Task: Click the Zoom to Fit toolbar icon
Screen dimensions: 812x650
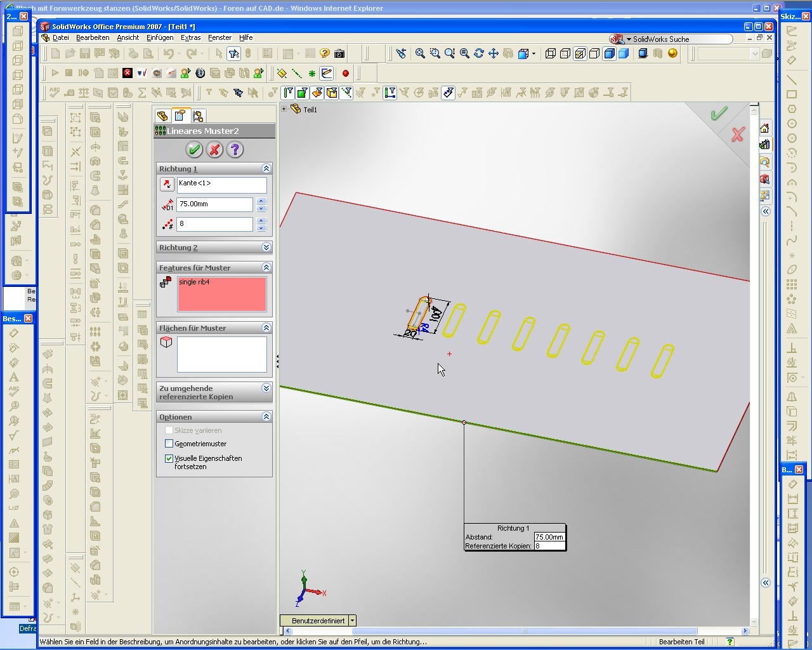Action: [419, 54]
